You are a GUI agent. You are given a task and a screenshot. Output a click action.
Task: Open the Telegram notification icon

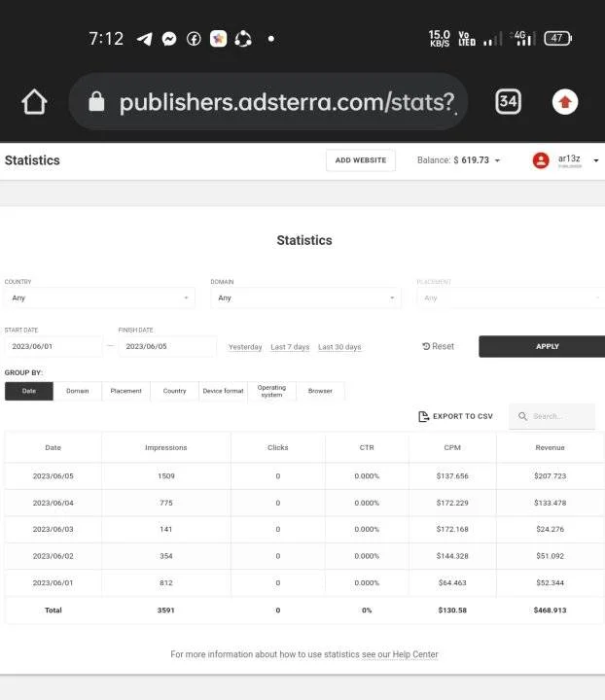point(144,39)
